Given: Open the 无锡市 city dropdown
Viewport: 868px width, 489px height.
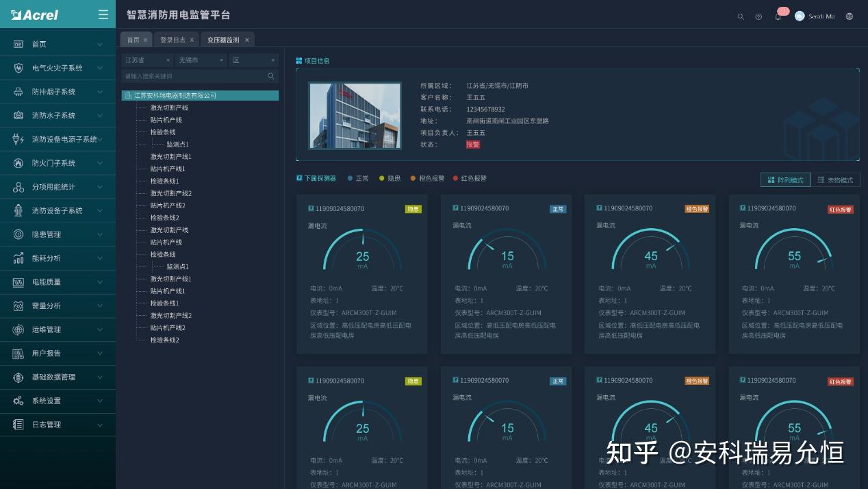Looking at the screenshot, I should [x=201, y=60].
